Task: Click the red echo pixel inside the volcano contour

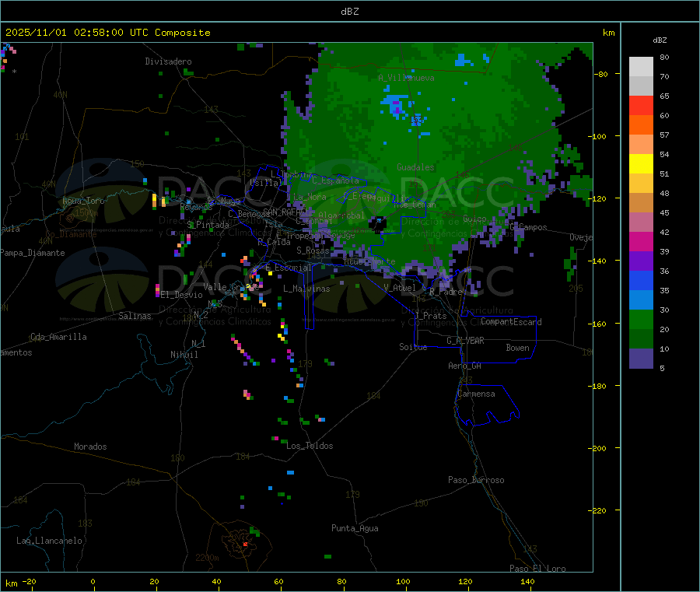Action: (245, 545)
